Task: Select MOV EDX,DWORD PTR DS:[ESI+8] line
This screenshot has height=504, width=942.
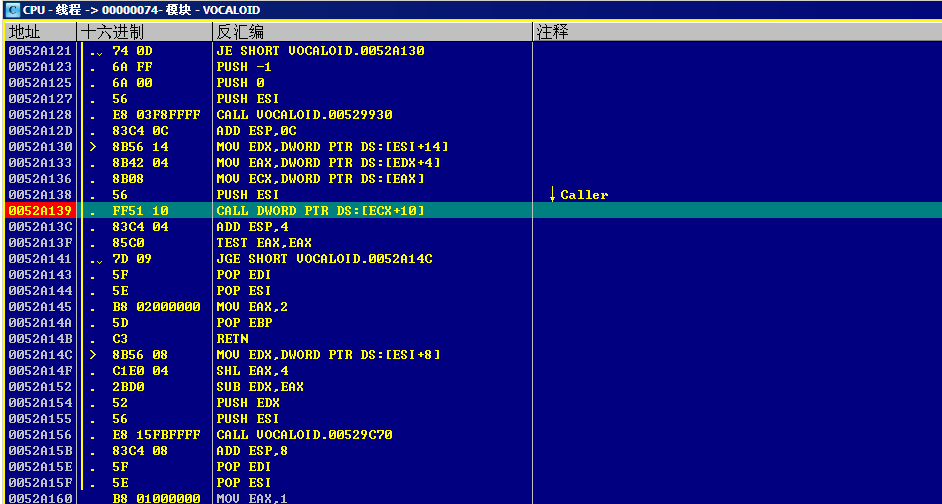Action: (x=328, y=355)
